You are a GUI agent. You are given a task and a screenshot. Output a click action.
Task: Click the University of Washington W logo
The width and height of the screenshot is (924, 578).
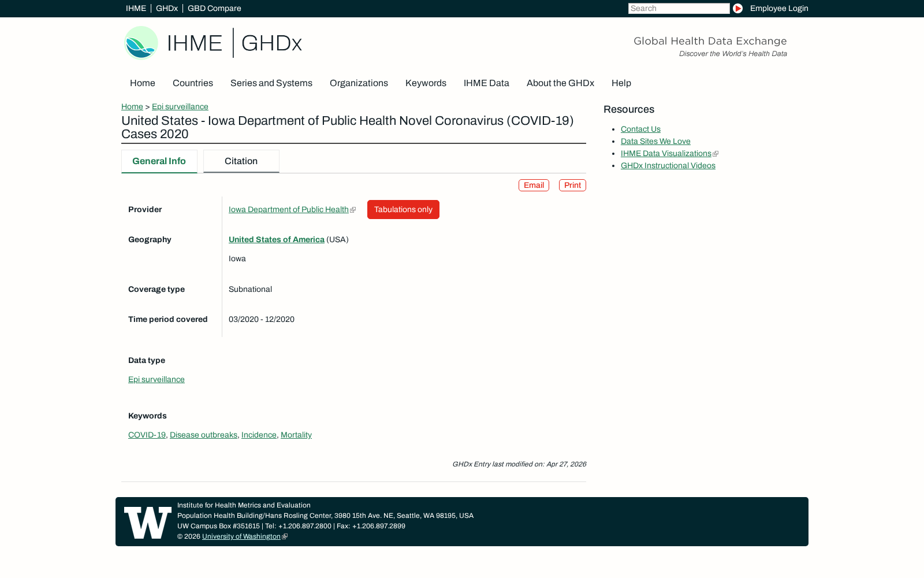pyautogui.click(x=148, y=523)
